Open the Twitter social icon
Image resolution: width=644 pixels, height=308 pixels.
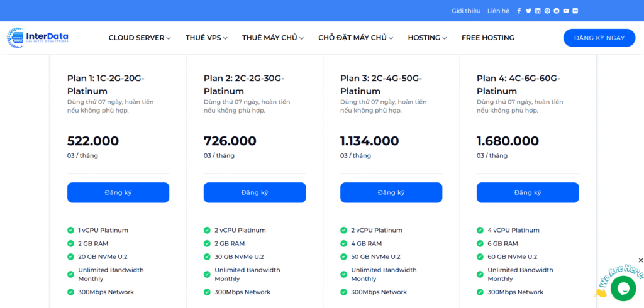pyautogui.click(x=528, y=11)
